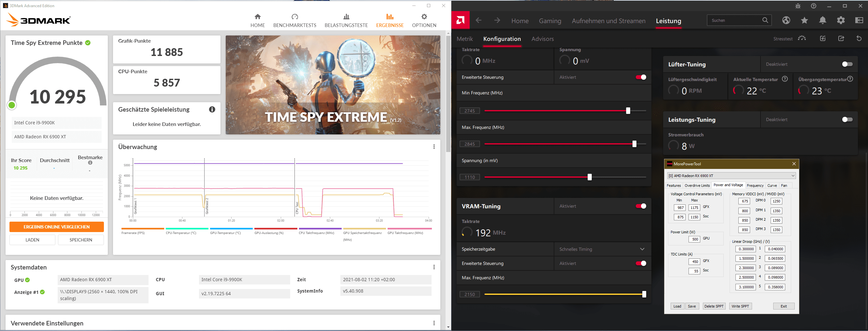Open web browser globe icon in Radeon Software
868x331 pixels.
coord(786,20)
